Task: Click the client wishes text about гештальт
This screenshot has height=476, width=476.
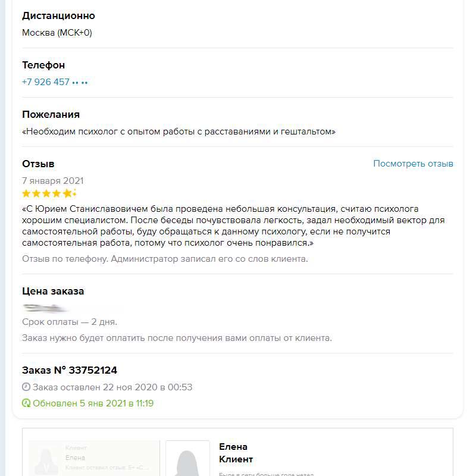Action: click(x=178, y=131)
